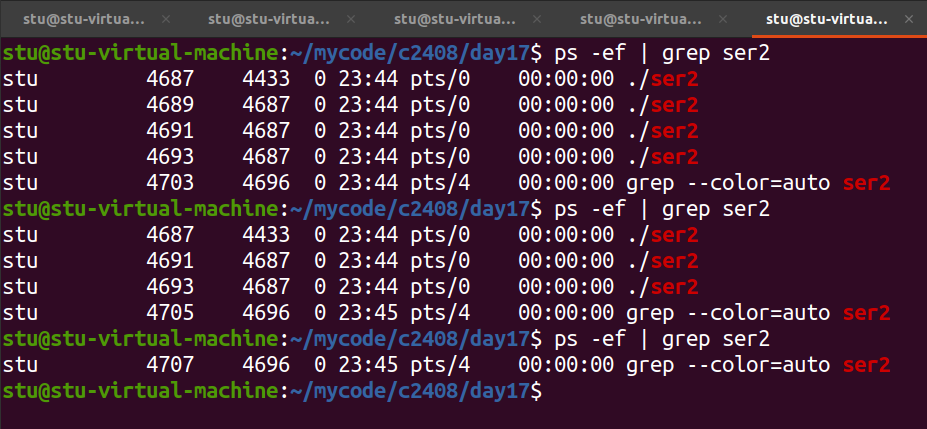
Task: Close the fourth terminal tab
Action: pos(722,19)
